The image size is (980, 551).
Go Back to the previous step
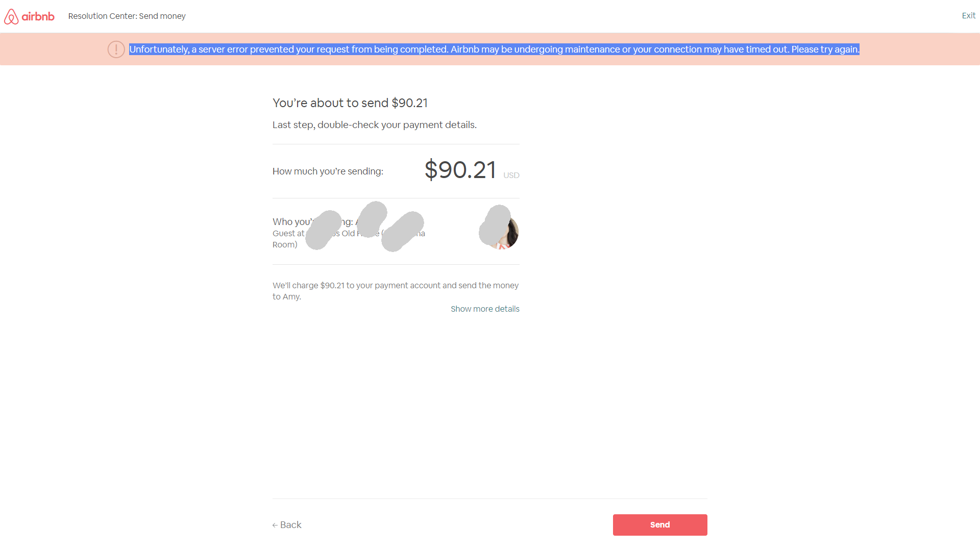click(x=290, y=525)
